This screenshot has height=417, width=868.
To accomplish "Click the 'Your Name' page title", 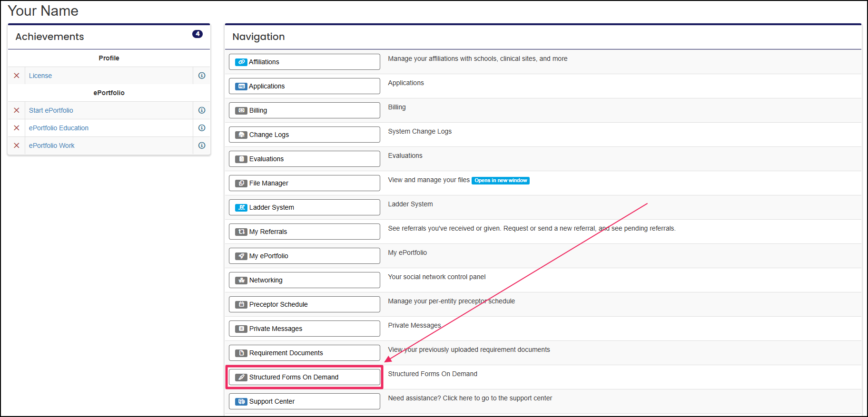I will coord(43,10).
